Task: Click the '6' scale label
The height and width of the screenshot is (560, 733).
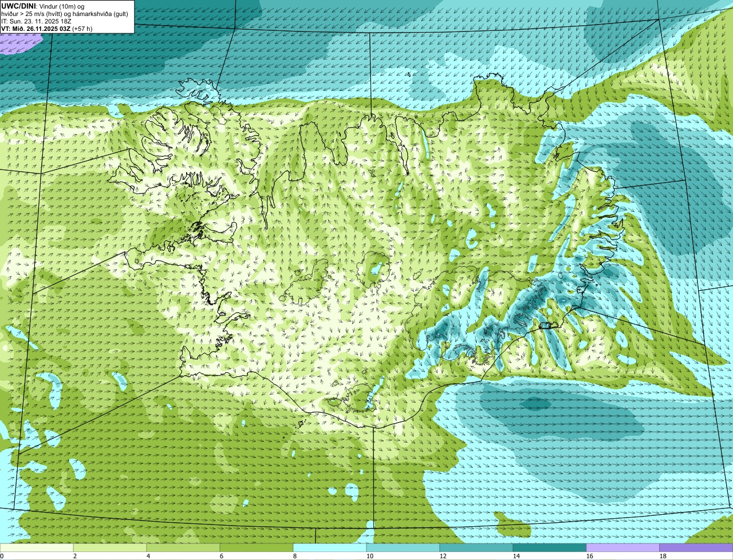Action: tap(222, 556)
